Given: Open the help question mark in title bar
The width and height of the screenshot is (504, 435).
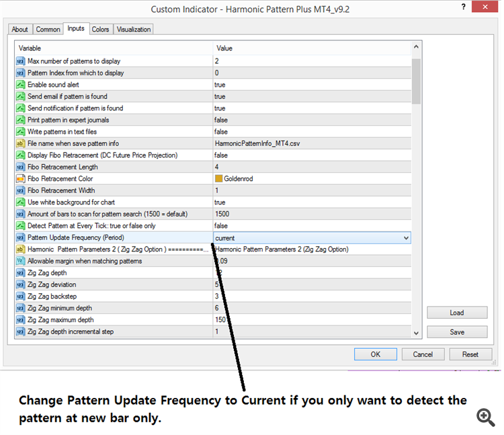Looking at the screenshot, I should pos(463,7).
